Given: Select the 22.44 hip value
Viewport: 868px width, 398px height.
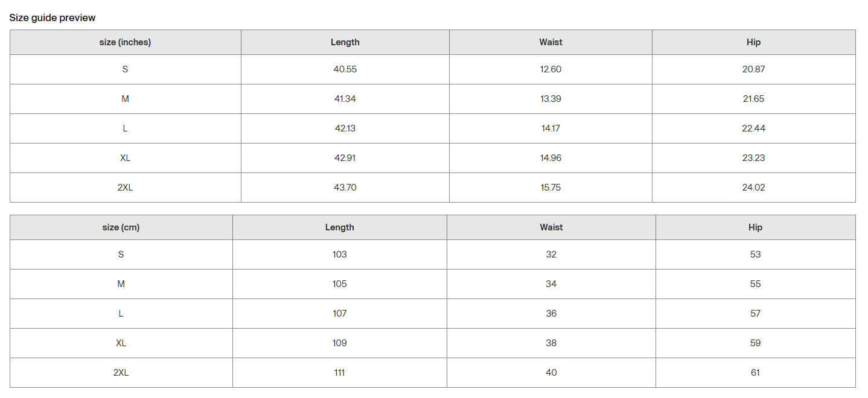Looking at the screenshot, I should 753,128.
